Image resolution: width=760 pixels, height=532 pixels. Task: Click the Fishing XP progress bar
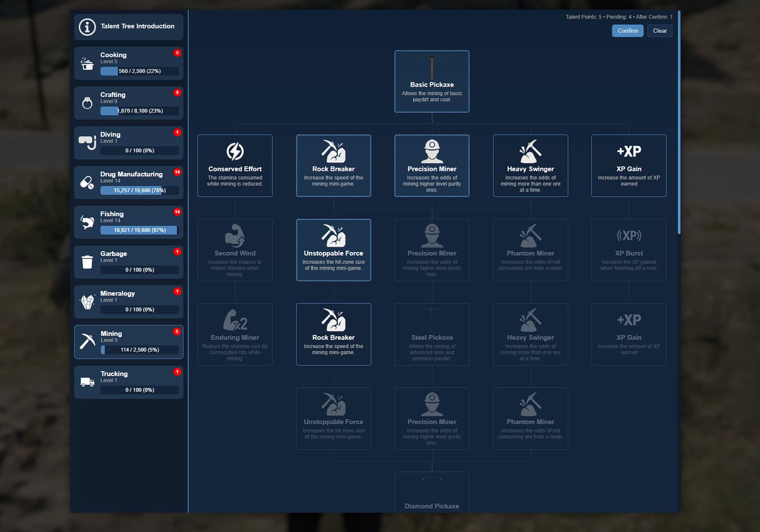tap(140, 230)
